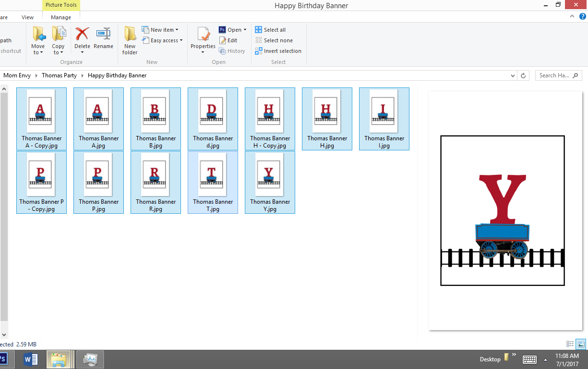Select Thomas Banner R.jpg thumbnail

coord(156,182)
